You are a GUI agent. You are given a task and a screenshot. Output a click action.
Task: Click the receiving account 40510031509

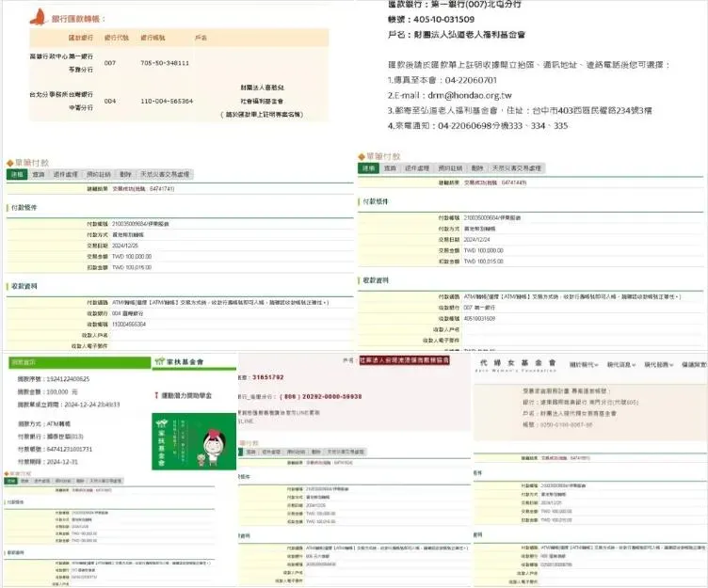[479, 319]
